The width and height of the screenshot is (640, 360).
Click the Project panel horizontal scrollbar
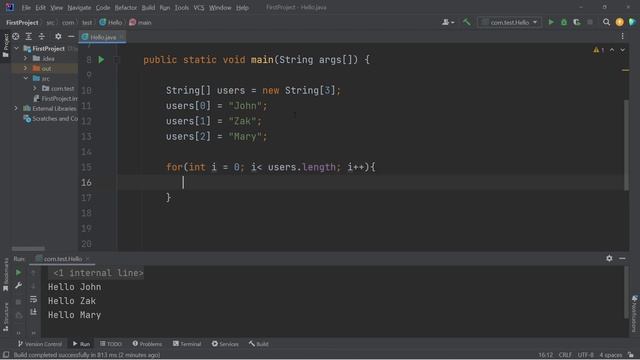click(x=28, y=248)
